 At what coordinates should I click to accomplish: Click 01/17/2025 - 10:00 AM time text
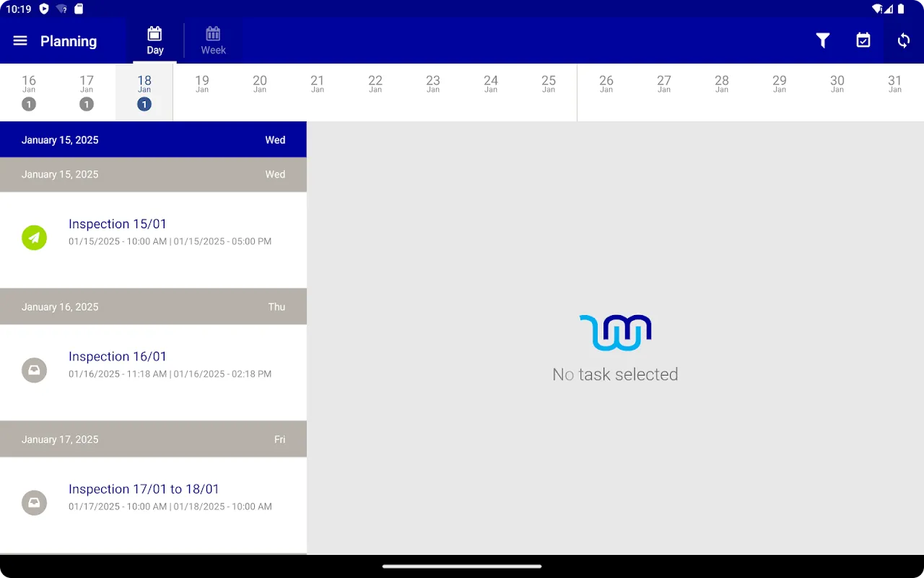[x=118, y=506]
